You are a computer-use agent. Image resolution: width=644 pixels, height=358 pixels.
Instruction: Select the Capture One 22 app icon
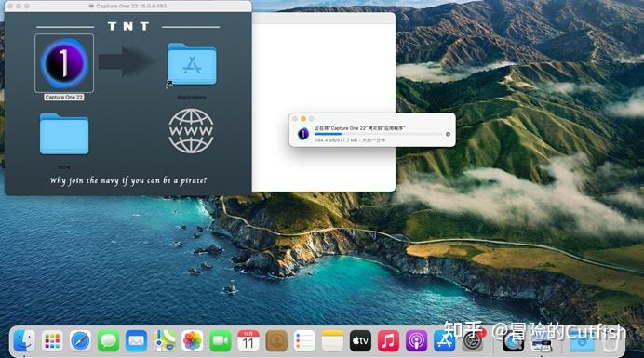coord(64,63)
